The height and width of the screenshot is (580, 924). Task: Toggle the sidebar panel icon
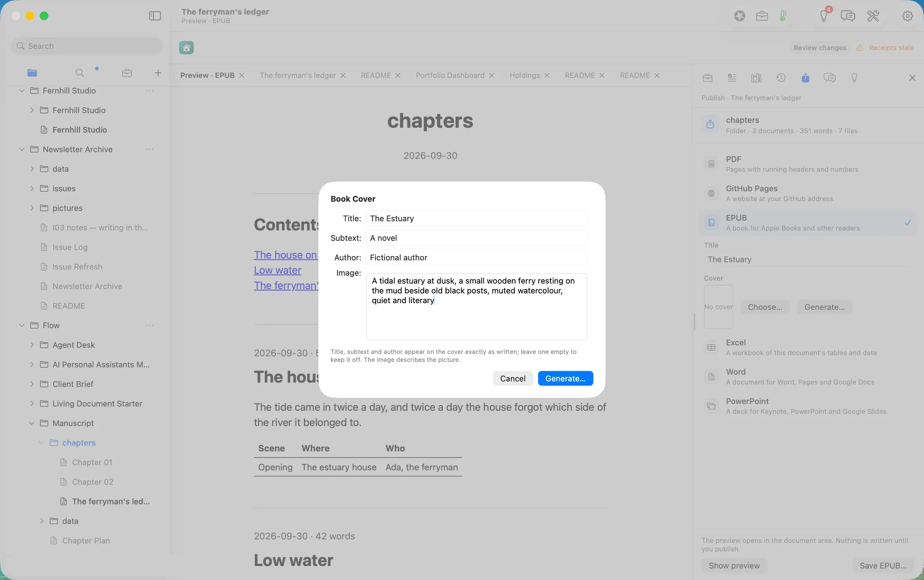coord(155,16)
